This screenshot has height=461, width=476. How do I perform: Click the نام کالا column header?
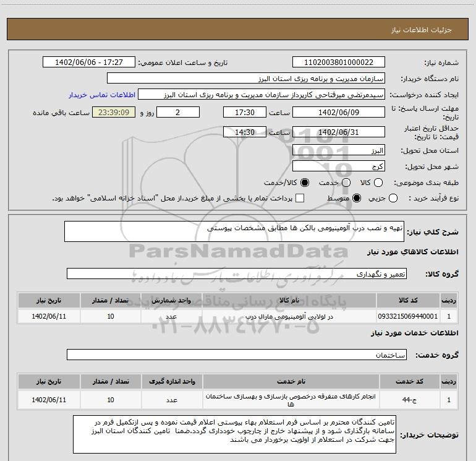coord(289,300)
